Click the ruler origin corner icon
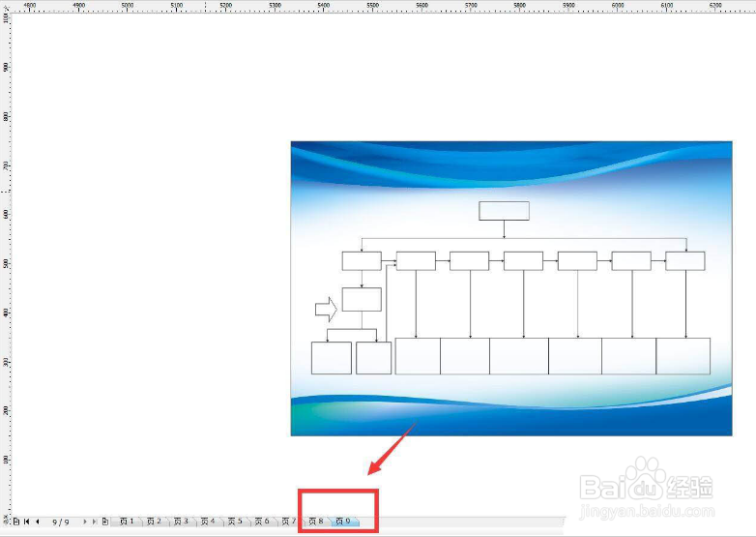This screenshot has width=756, height=537. (5, 6)
